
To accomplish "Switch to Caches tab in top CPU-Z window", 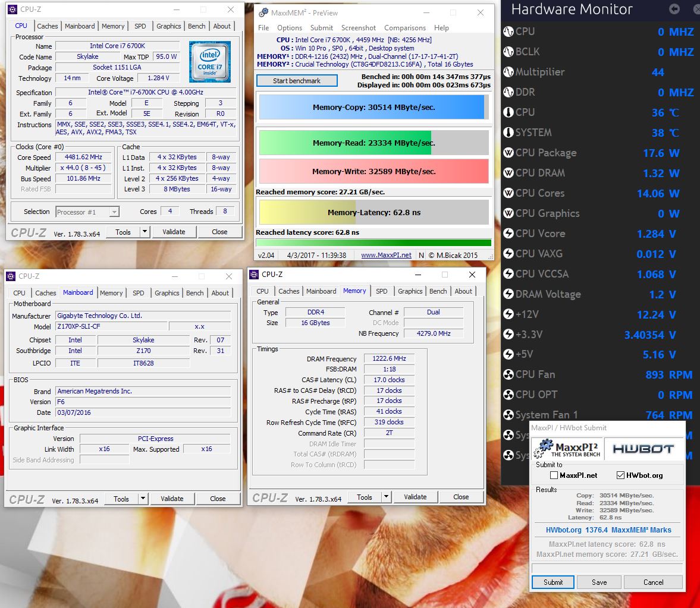I will (48, 26).
